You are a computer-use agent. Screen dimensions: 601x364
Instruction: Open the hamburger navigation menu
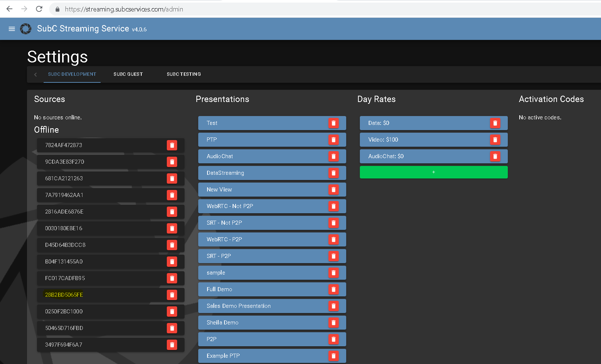coord(12,29)
